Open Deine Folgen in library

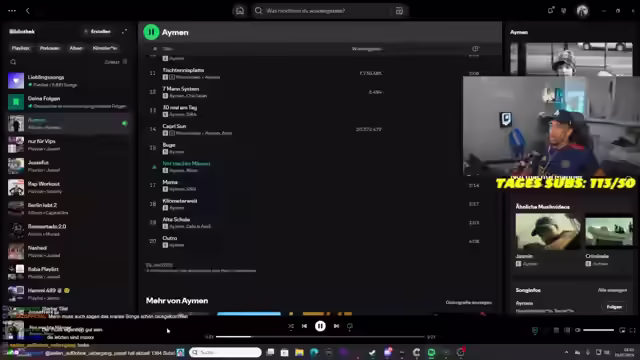[x=69, y=102]
